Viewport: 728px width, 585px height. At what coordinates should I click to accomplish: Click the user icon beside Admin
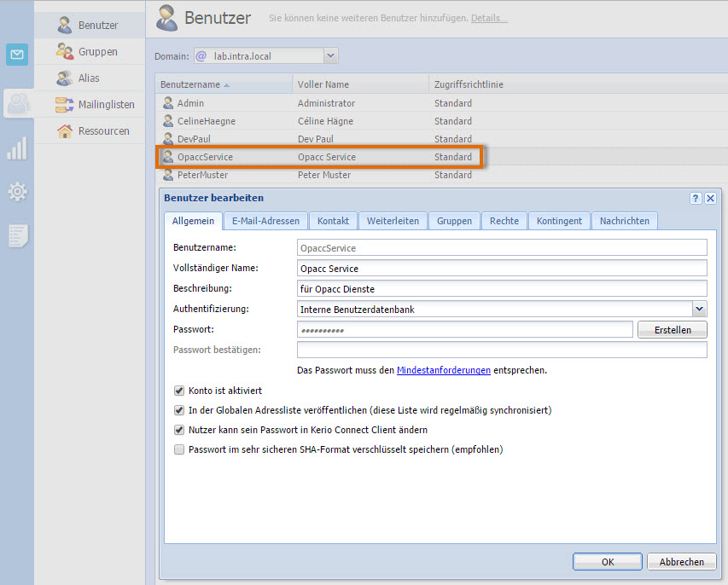(168, 103)
